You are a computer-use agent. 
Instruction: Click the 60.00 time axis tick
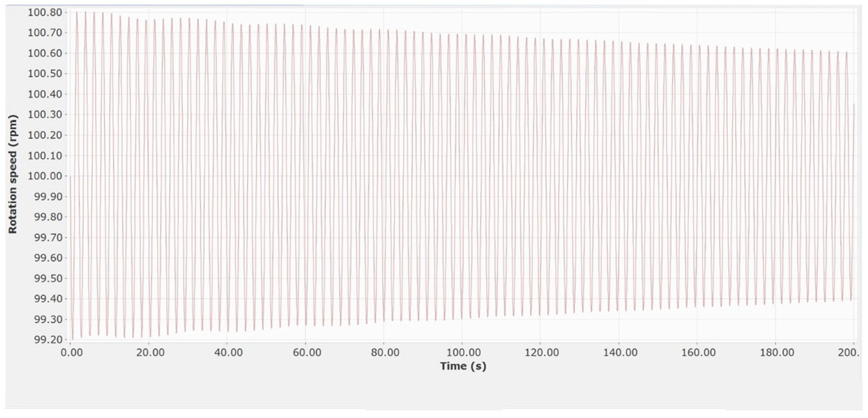tap(307, 353)
